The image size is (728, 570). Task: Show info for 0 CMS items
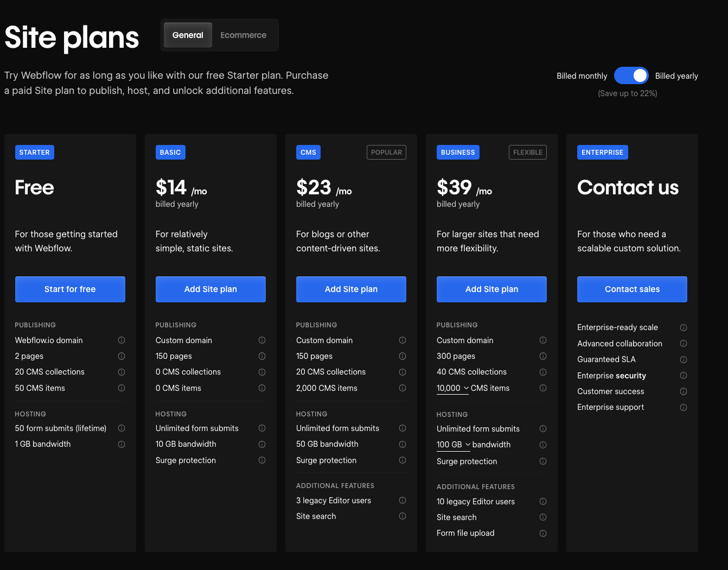click(262, 388)
